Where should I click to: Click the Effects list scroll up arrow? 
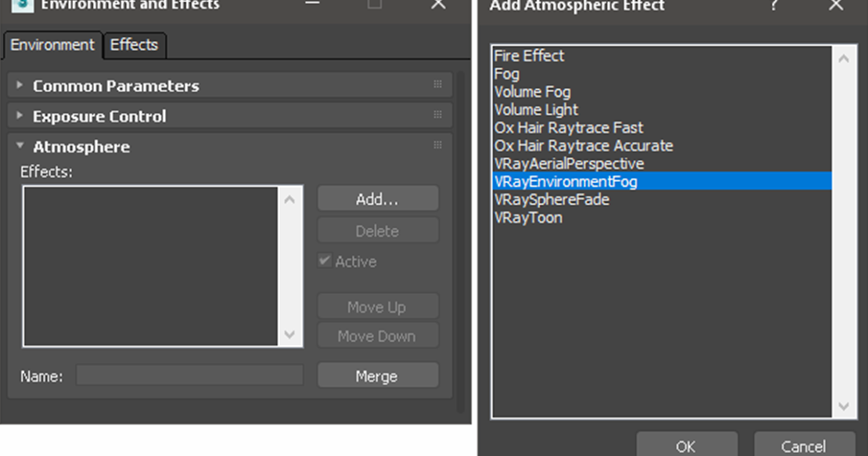[x=290, y=200]
